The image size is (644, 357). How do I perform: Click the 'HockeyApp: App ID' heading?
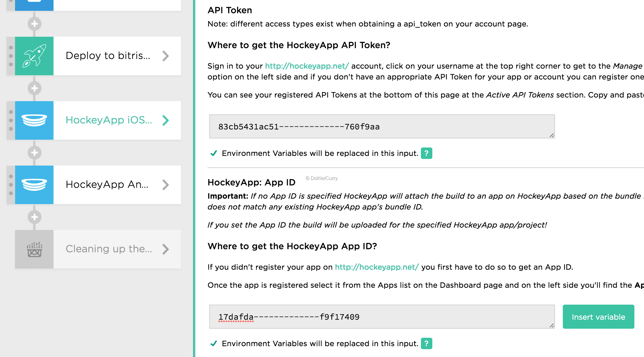coord(251,182)
